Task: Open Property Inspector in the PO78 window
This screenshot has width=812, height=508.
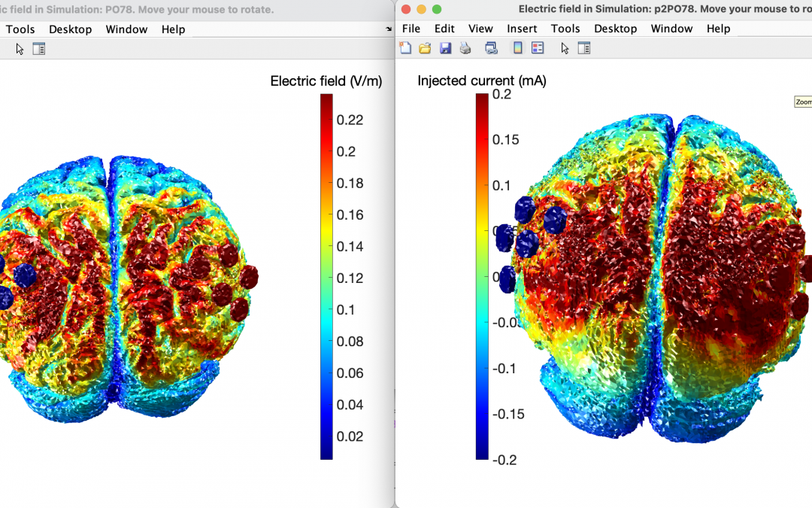Action: point(39,49)
